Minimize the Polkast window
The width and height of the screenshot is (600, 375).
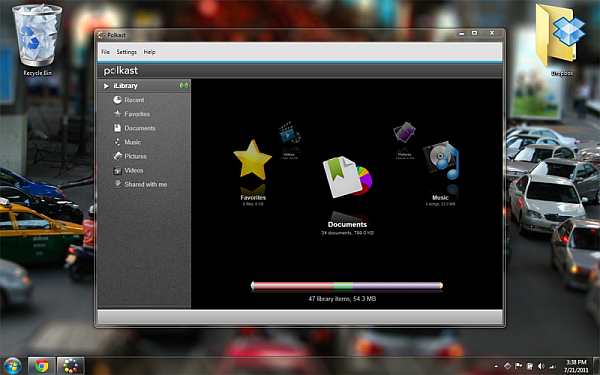coord(461,33)
